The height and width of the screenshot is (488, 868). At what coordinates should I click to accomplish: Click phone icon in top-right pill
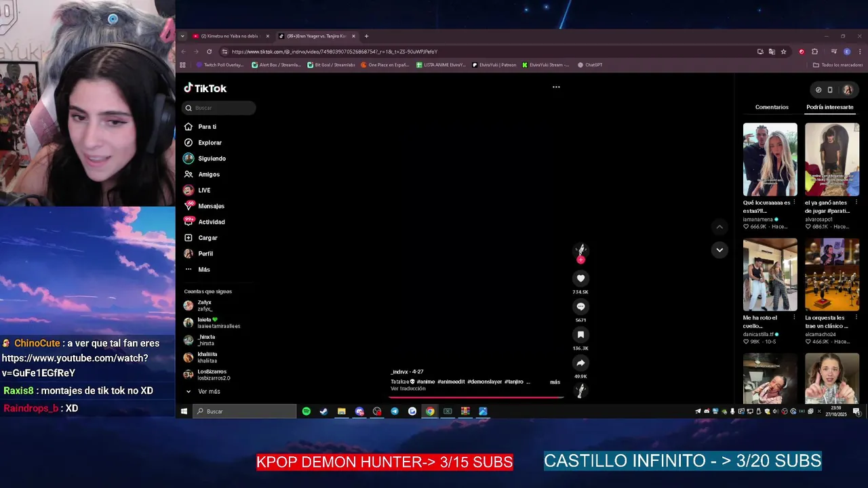coord(830,89)
